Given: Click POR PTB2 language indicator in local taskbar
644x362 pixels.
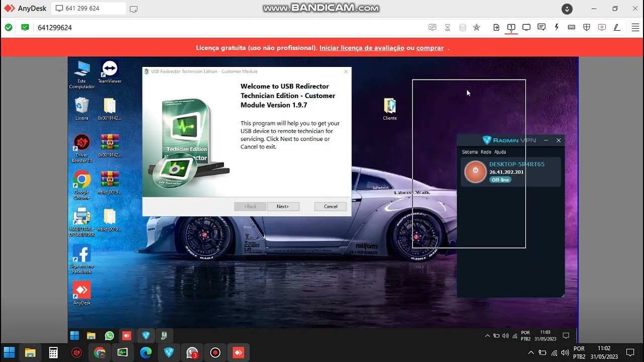Looking at the screenshot, I should point(579,352).
